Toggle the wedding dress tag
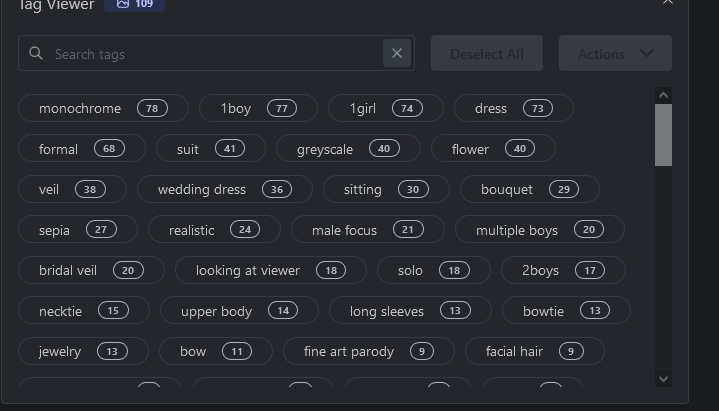 (224, 189)
